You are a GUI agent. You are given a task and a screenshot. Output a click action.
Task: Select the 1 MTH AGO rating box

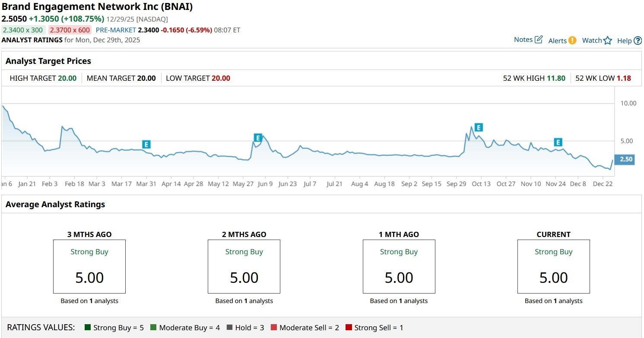click(399, 267)
